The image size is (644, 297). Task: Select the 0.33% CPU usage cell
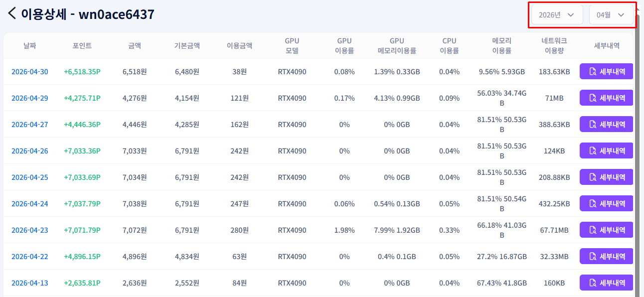coord(450,230)
